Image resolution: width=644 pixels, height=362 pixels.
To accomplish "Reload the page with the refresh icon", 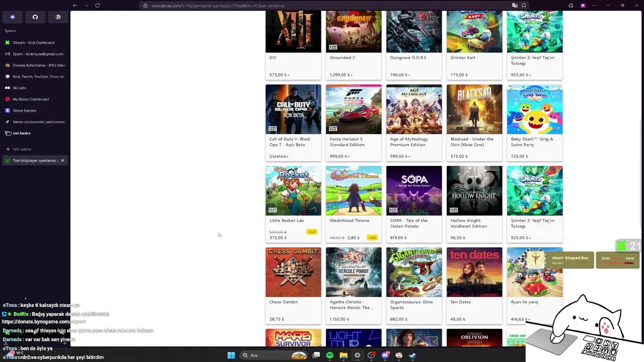I will point(98,6).
